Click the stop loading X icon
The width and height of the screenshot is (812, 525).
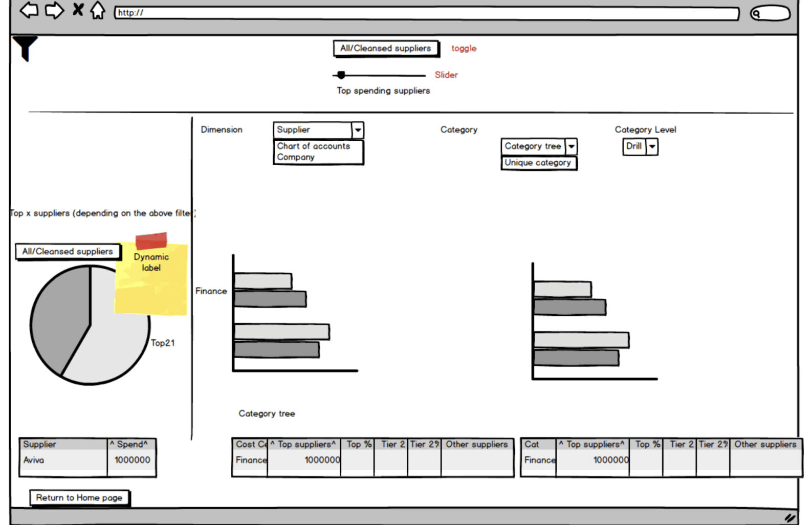pos(78,9)
